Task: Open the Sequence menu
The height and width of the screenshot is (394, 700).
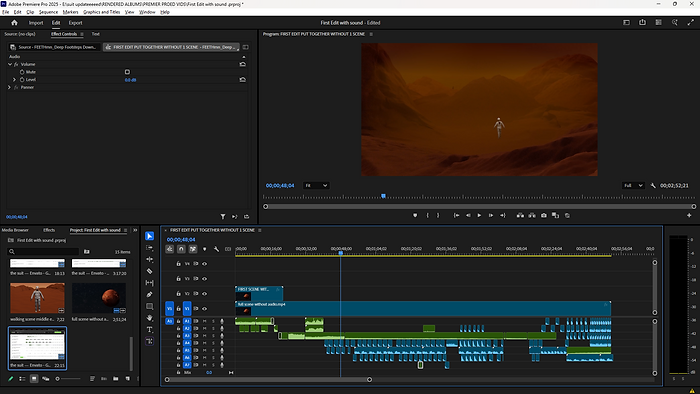Action: coord(48,12)
